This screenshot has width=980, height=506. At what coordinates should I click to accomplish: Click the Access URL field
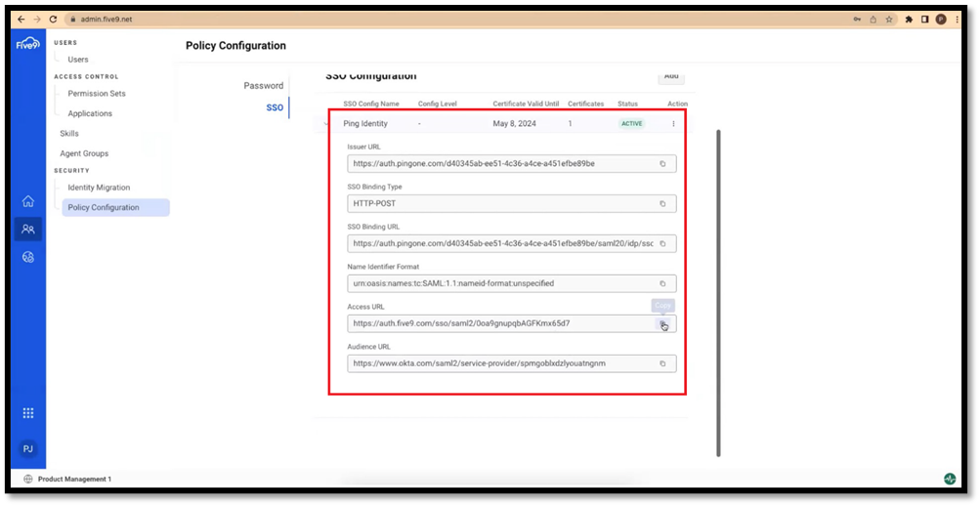pyautogui.click(x=512, y=323)
